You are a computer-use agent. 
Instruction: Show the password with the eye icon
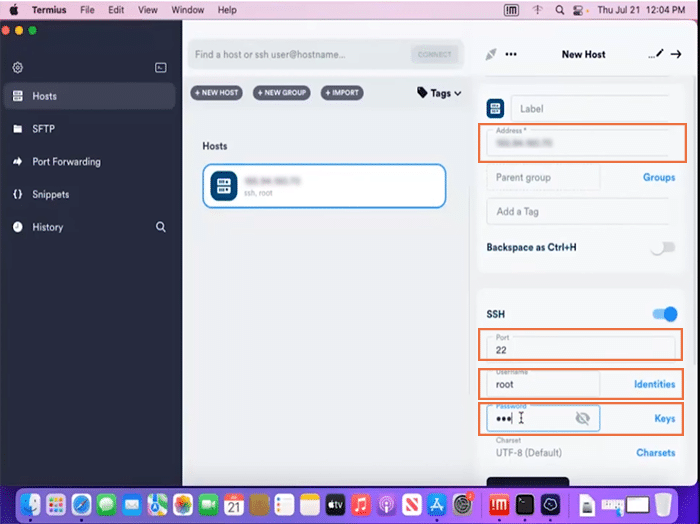(x=583, y=418)
